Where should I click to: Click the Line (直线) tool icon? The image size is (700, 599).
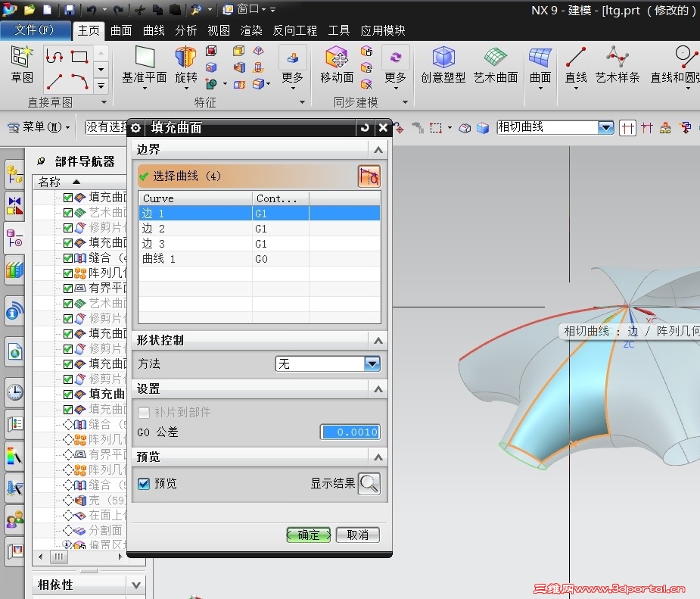tap(575, 58)
